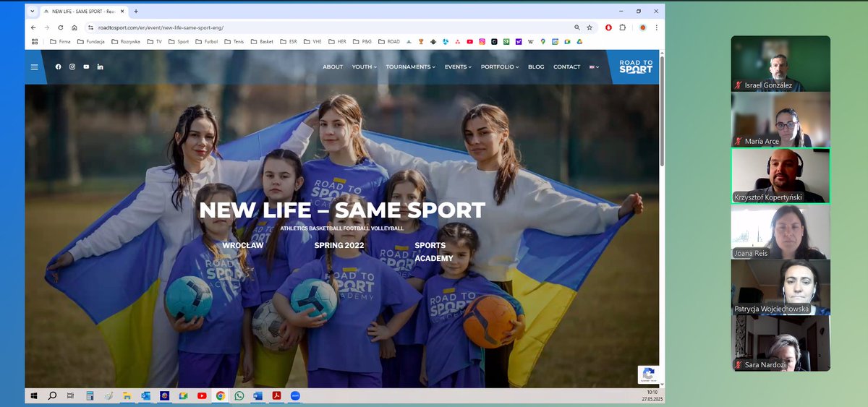
Task: Expand the EVENTS navigation dropdown
Action: pos(458,67)
